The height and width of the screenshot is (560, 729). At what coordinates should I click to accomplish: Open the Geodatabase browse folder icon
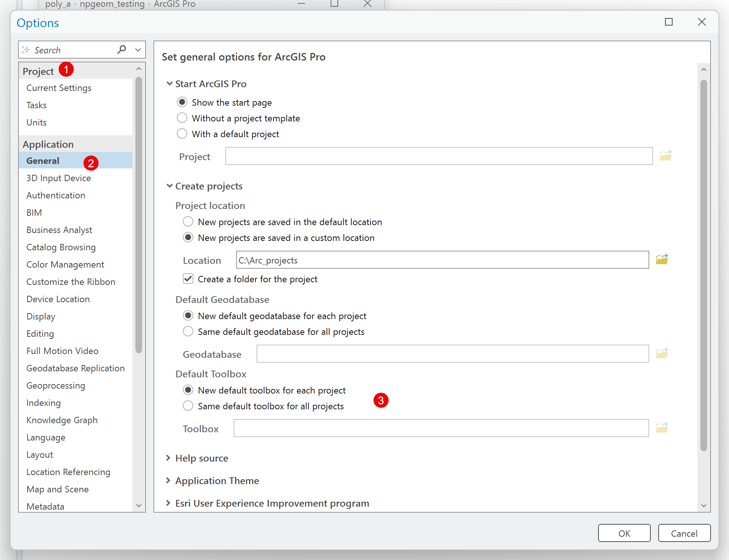click(x=662, y=353)
